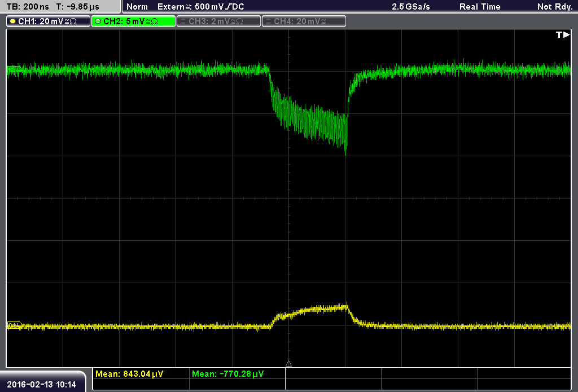
Task: Click the CH2 indicator circle icon
Action: click(98, 21)
